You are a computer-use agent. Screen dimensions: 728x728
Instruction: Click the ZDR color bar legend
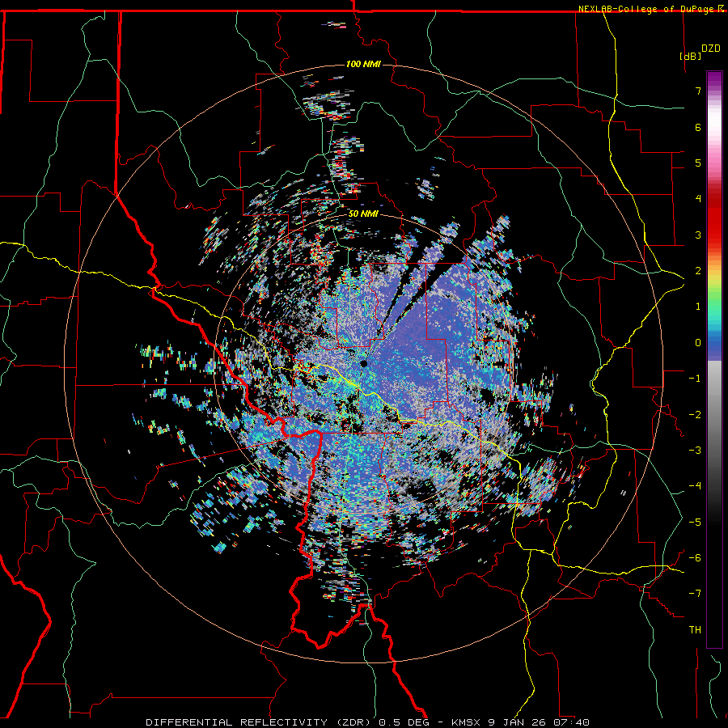coord(714,359)
